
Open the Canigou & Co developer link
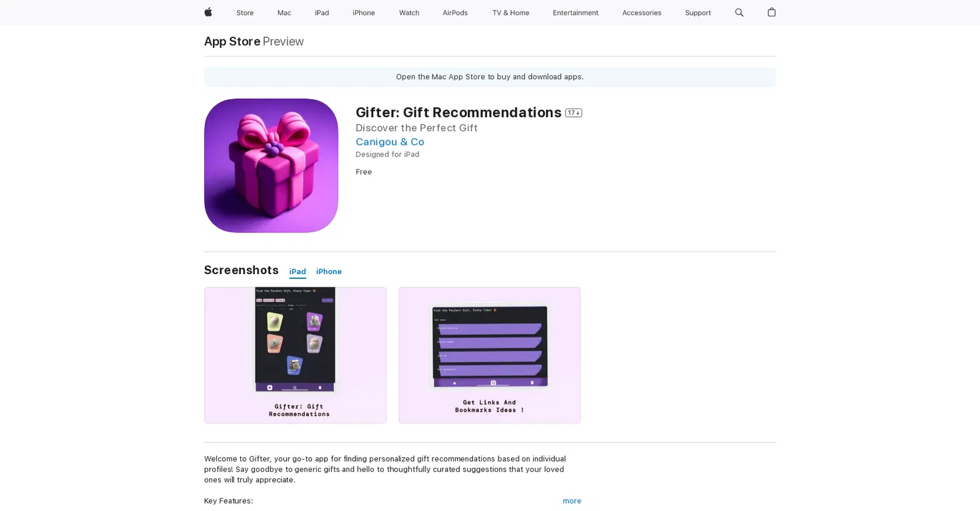pyautogui.click(x=390, y=142)
